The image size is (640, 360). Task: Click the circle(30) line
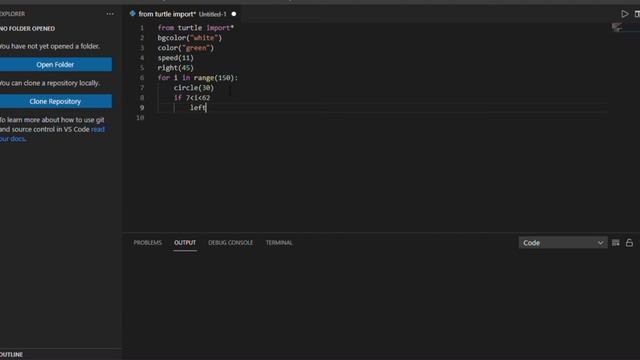(x=193, y=88)
